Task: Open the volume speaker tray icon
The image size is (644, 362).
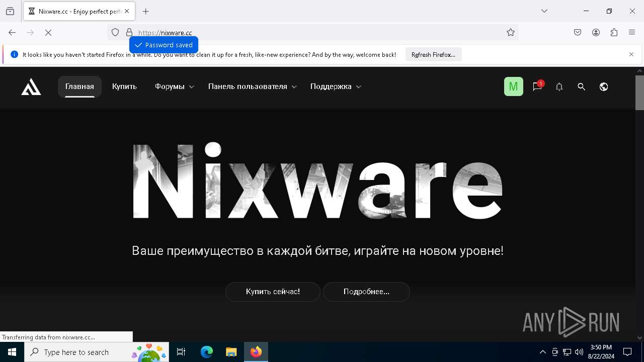Action: 579,352
